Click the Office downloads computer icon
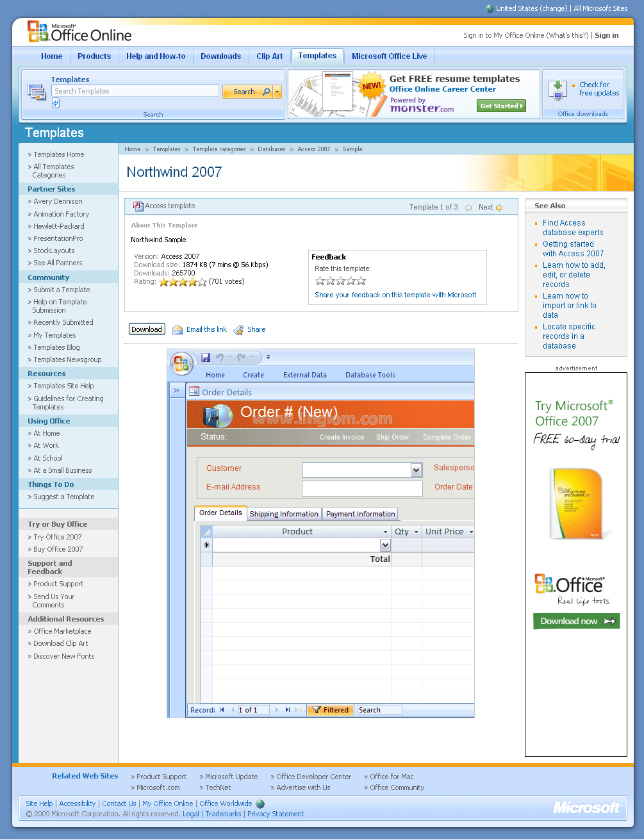The image size is (644, 840). coord(557,90)
